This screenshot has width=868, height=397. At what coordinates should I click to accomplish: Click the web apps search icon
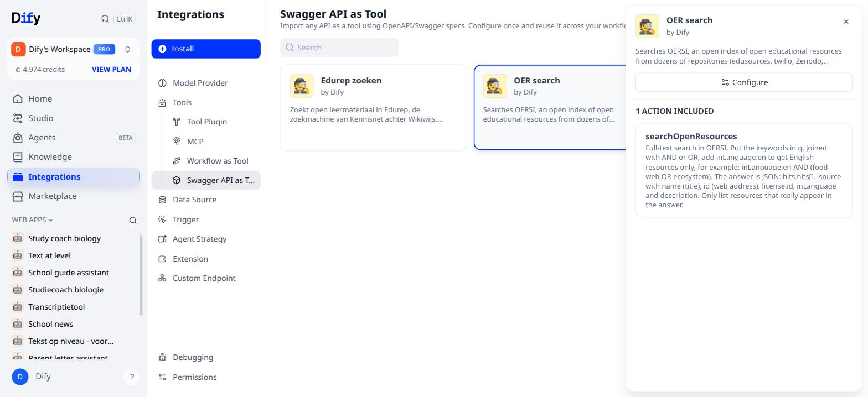click(133, 220)
